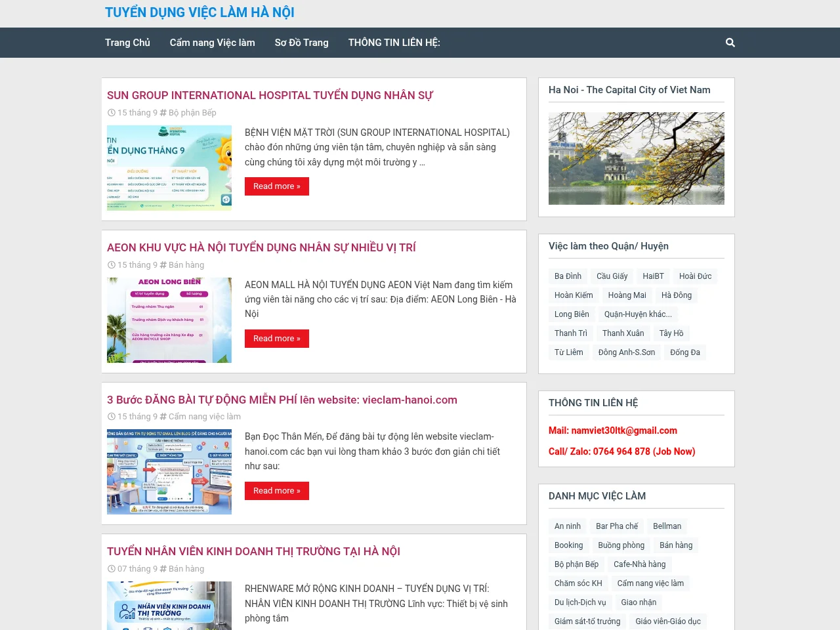The image size is (840, 630).
Task: Click Mail: namviet30ltk@gmail.com contact line
Action: coord(613,430)
